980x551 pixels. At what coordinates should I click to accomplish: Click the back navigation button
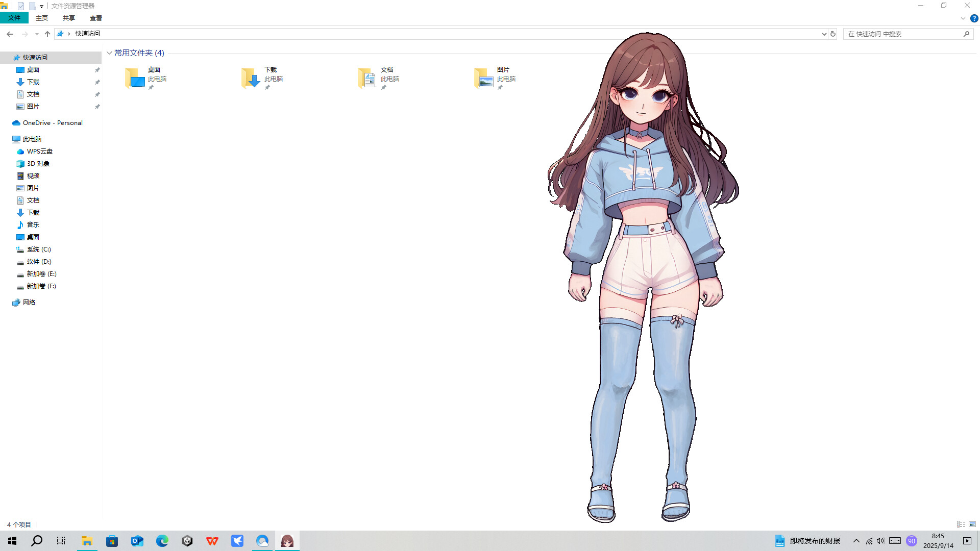pos(10,34)
